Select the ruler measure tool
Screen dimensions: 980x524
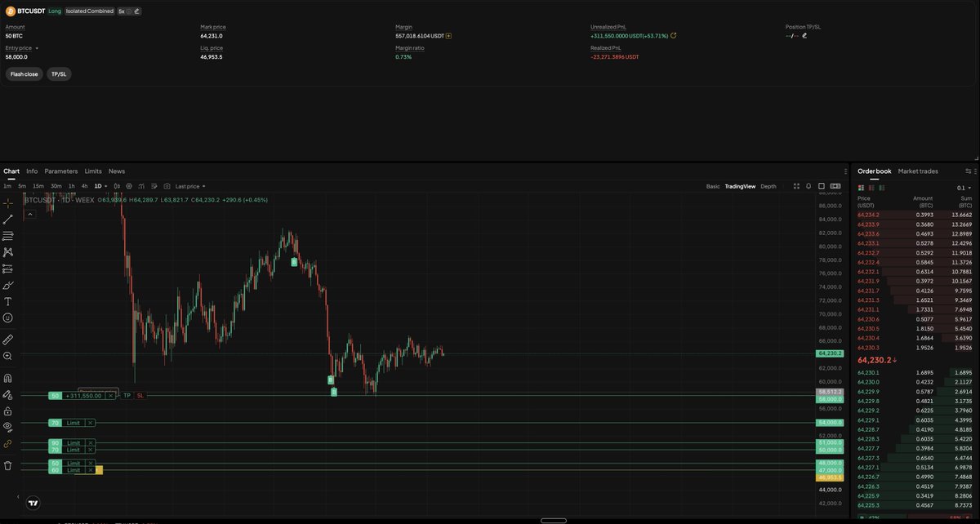tap(8, 339)
